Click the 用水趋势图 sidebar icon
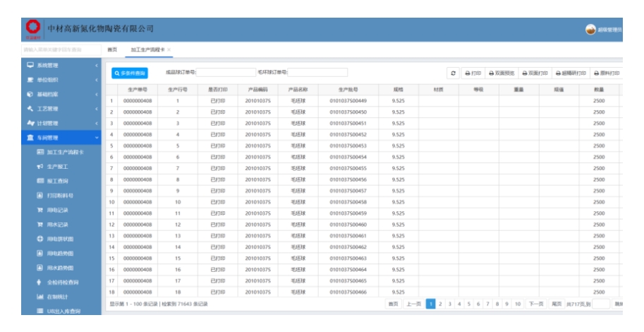 click(x=40, y=268)
